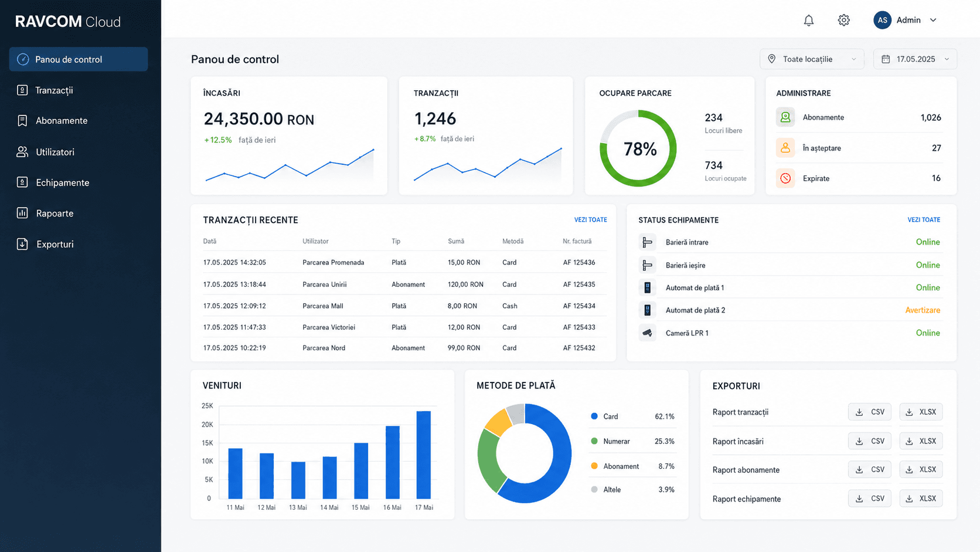Click the Exporturi sidebar download icon
Viewport: 980px width, 552px height.
click(x=22, y=244)
